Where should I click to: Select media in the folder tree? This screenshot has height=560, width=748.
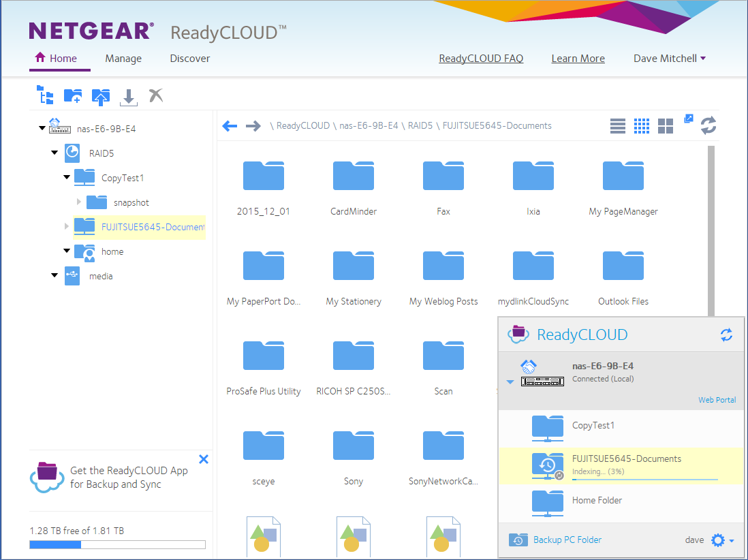pos(101,276)
